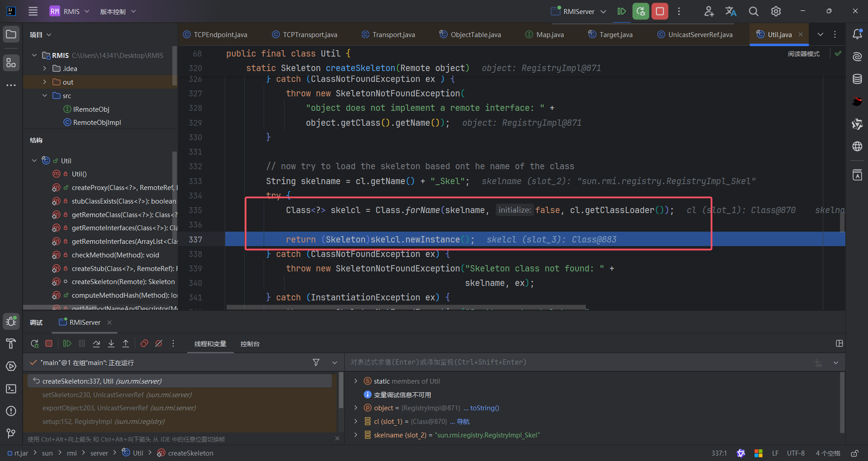Open the Project tool window folder icon
The image size is (868, 461).
click(x=11, y=34)
